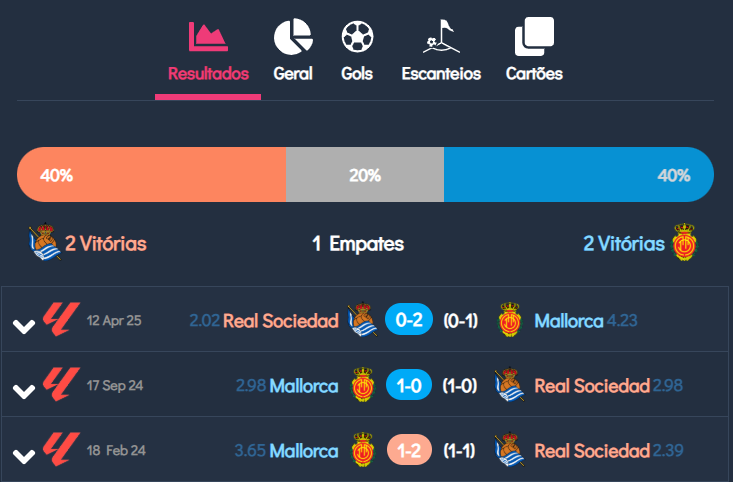Click Real Sociedad crest beside 2 Vitórias

coord(44,243)
